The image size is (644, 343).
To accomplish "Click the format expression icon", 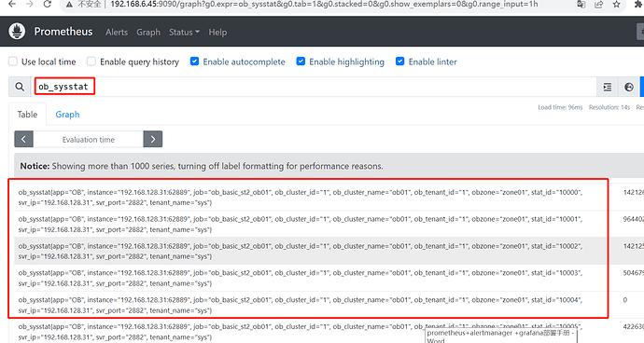I will [608, 87].
